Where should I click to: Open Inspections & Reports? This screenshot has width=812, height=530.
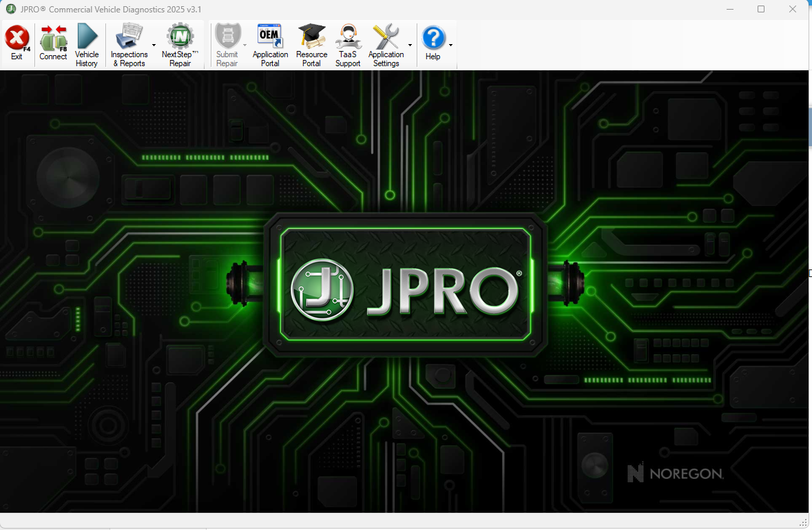tap(129, 43)
